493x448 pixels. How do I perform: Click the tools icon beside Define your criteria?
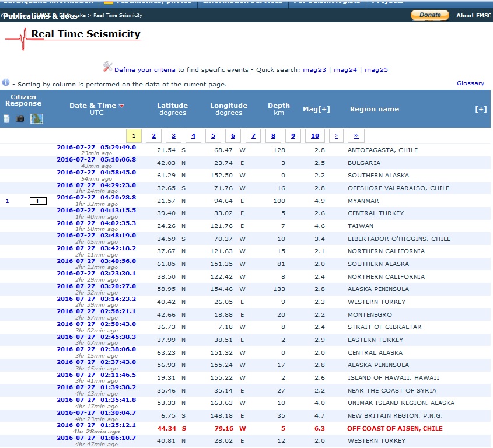pyautogui.click(x=107, y=66)
